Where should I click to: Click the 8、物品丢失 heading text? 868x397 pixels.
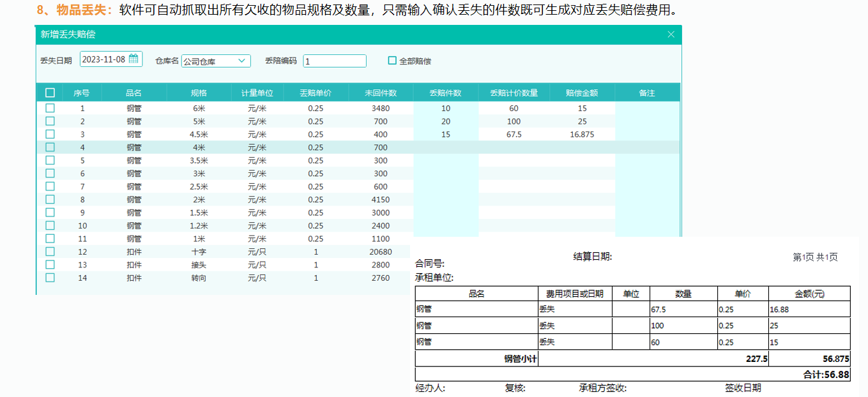(x=75, y=10)
